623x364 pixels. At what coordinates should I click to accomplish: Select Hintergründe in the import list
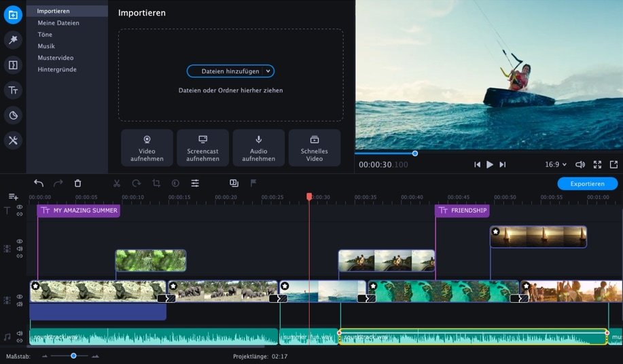(57, 69)
